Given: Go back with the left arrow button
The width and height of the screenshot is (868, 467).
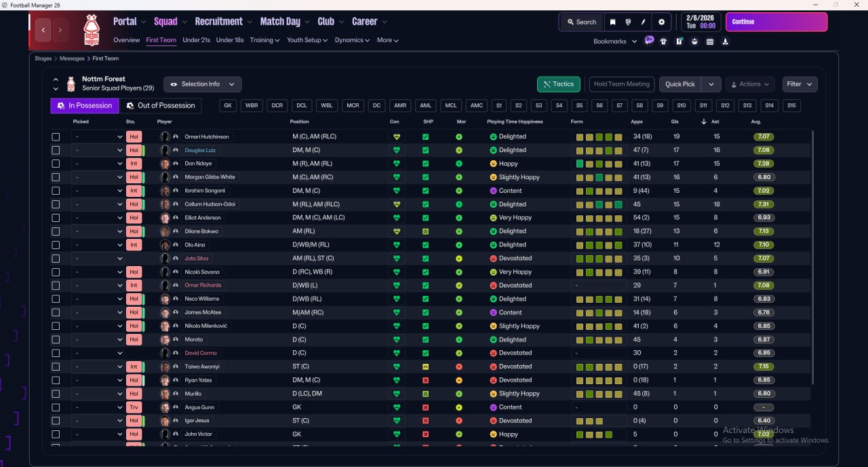Looking at the screenshot, I should click(x=43, y=30).
